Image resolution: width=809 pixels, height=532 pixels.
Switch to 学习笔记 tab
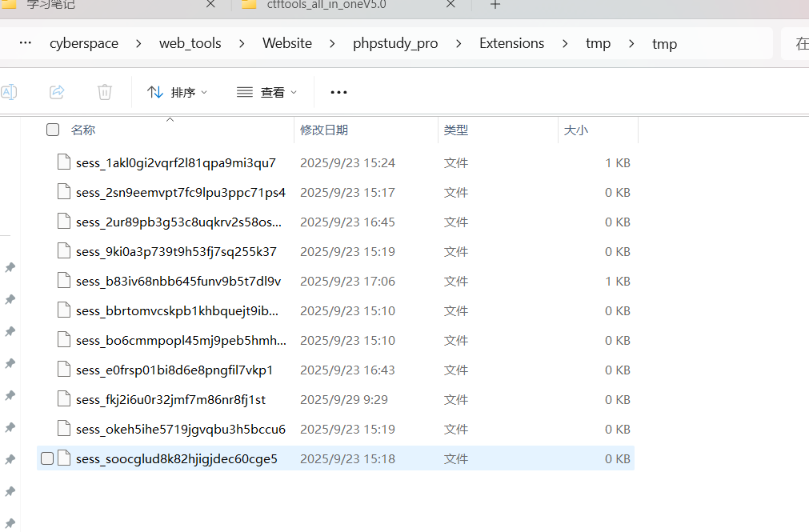coord(50,5)
